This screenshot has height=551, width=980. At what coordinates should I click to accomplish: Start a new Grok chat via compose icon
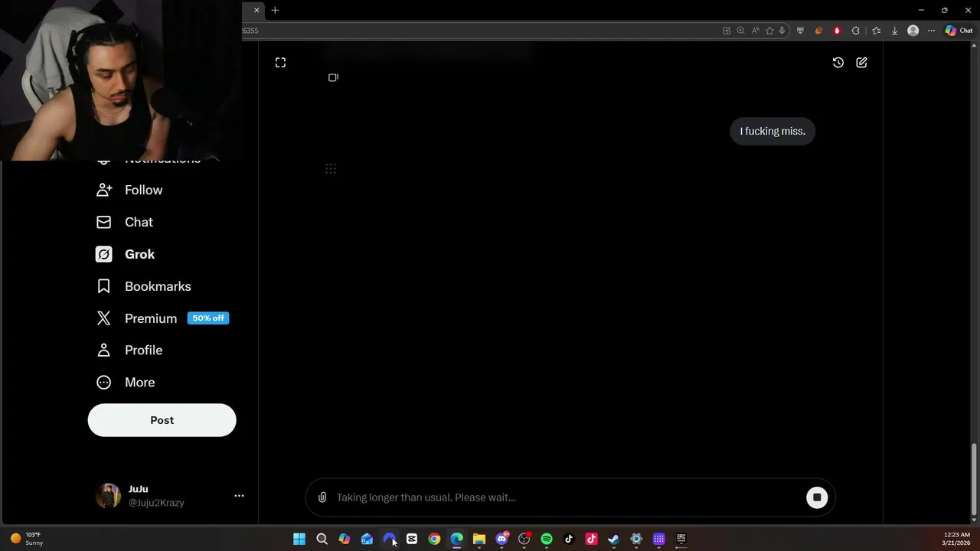click(x=861, y=63)
